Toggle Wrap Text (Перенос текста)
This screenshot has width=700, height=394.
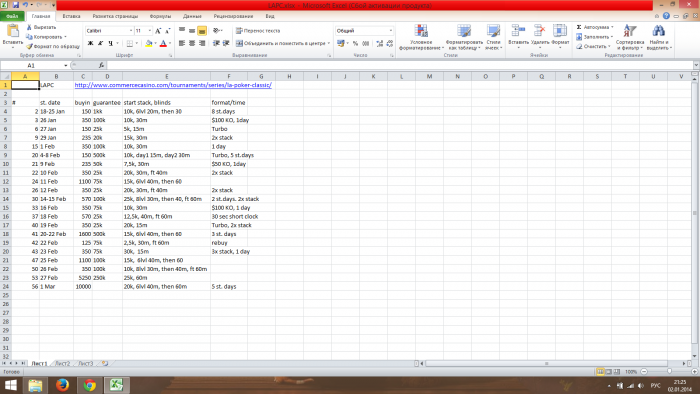point(258,31)
